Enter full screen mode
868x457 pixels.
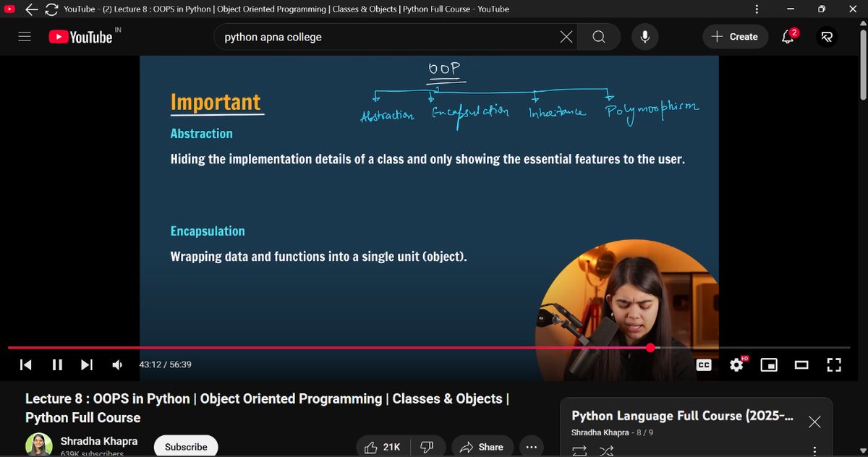(833, 365)
